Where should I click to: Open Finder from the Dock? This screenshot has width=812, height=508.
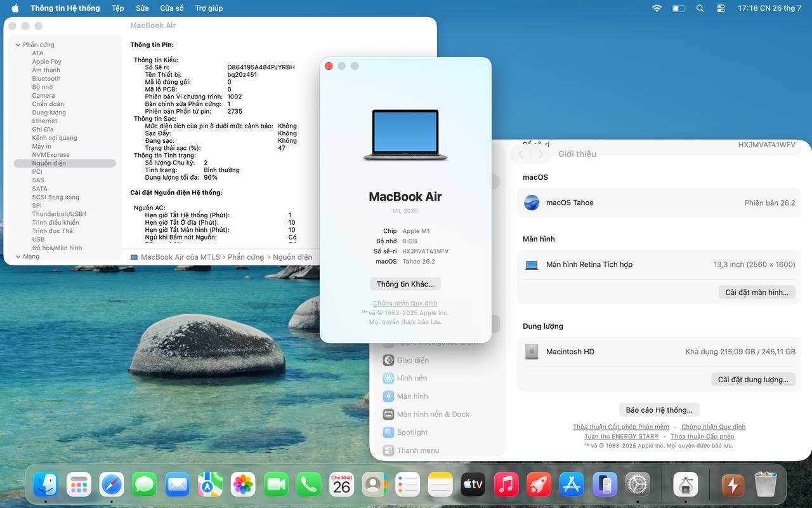click(x=46, y=485)
